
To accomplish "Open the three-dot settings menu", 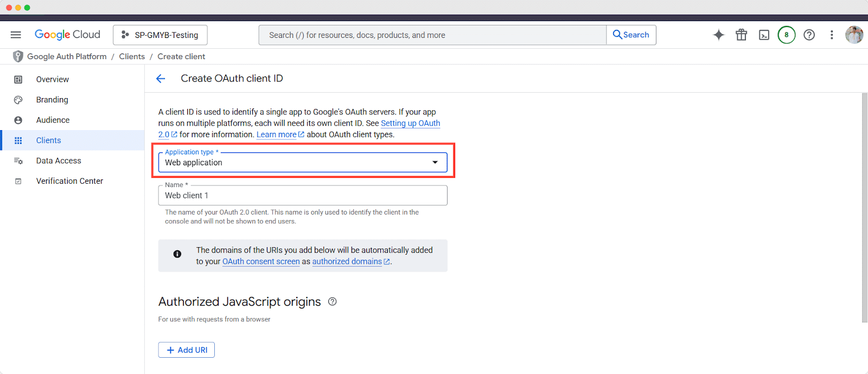I will (832, 35).
